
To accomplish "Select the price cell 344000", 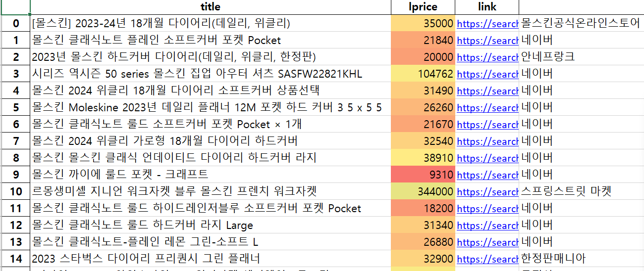I will pyautogui.click(x=423, y=191).
